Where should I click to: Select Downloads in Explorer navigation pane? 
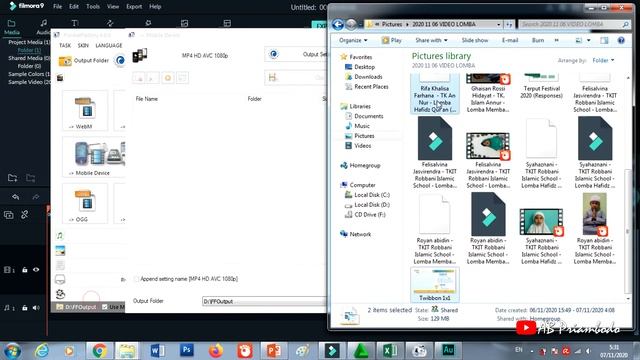point(368,77)
